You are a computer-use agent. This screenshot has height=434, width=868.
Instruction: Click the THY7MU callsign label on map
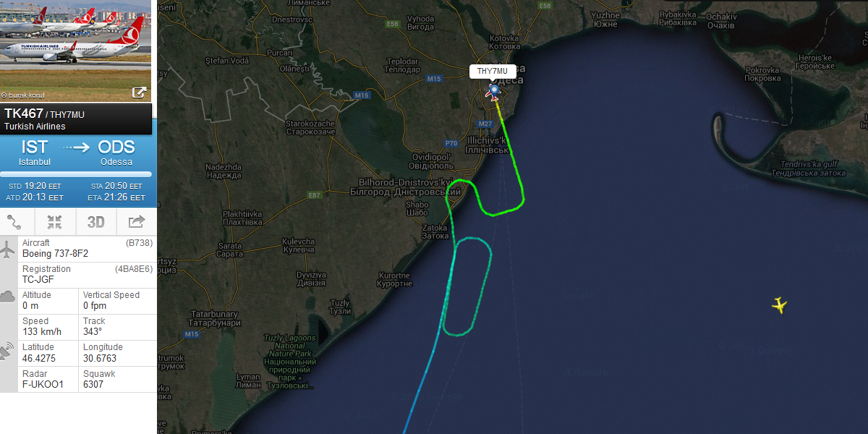492,71
